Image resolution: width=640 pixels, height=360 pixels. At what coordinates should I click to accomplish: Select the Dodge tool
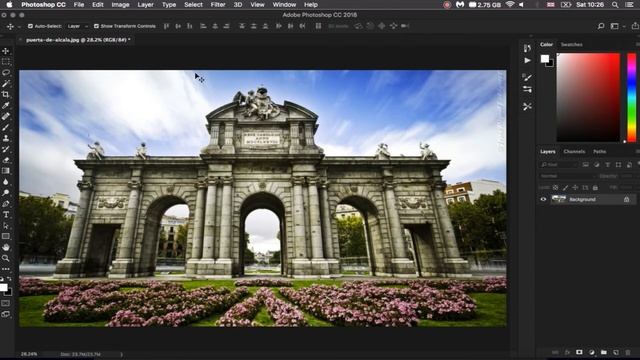click(x=6, y=193)
